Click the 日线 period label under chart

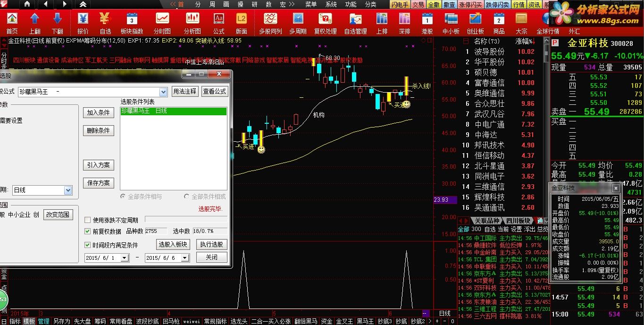pyautogui.click(x=444, y=313)
